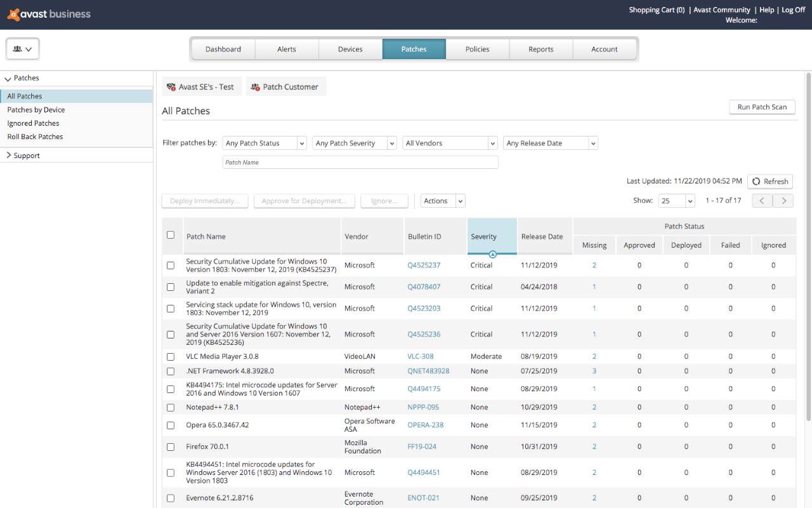This screenshot has width=812, height=508.
Task: Check the Opera 65.0.3467.42 checkbox
Action: pos(171,425)
